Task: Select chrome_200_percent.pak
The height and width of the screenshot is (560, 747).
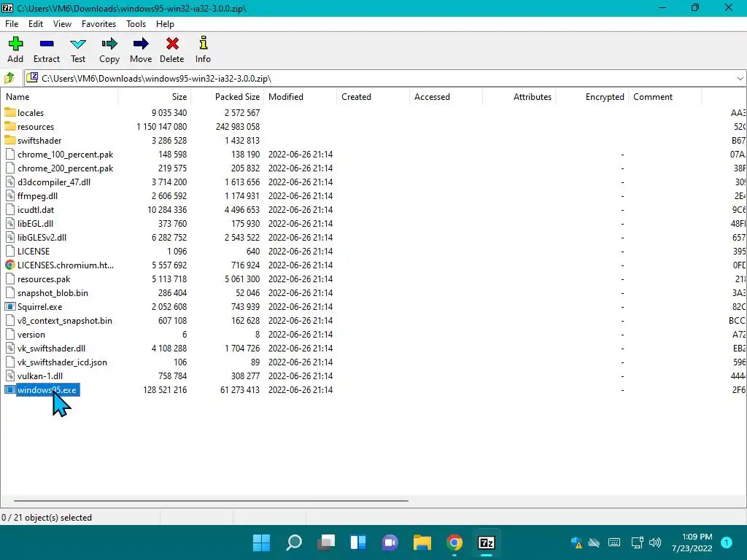Action: [65, 168]
